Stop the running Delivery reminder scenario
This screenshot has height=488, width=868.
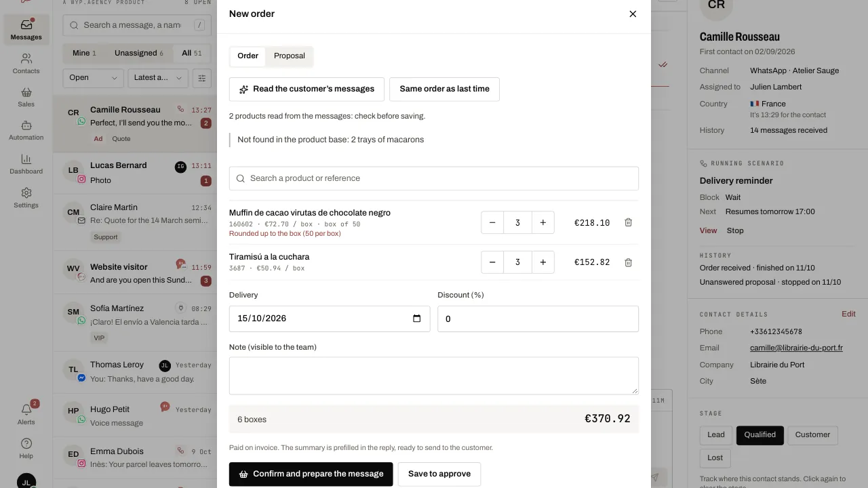coord(735,230)
